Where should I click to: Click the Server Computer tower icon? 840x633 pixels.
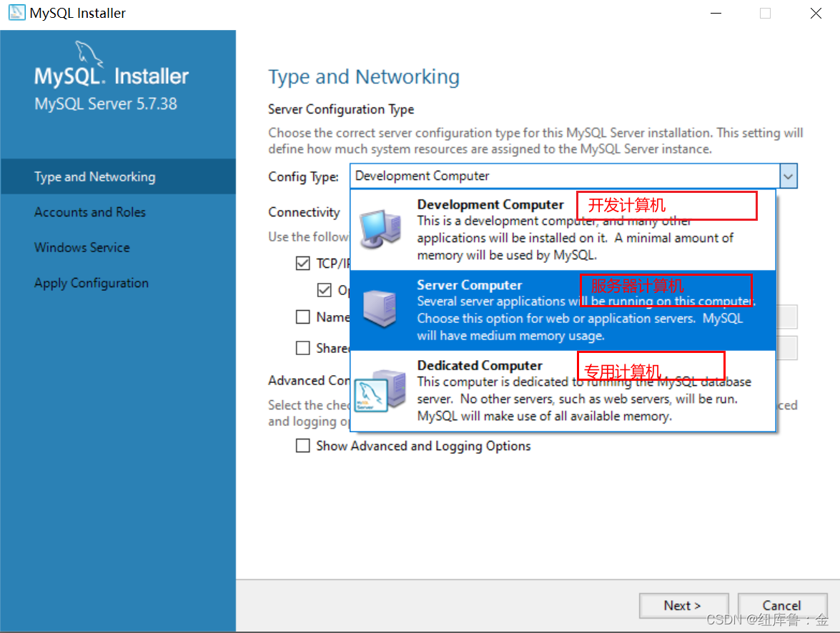pyautogui.click(x=380, y=309)
